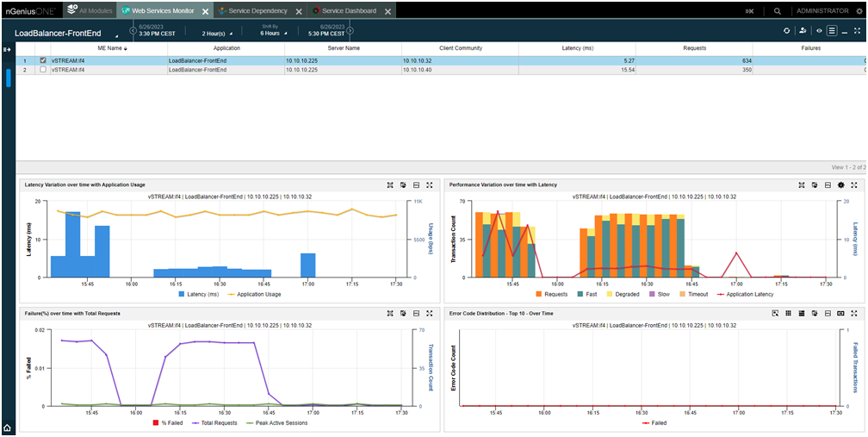Open the 2 Hour(s) duration dropdown
The image size is (868, 437).
[216, 34]
